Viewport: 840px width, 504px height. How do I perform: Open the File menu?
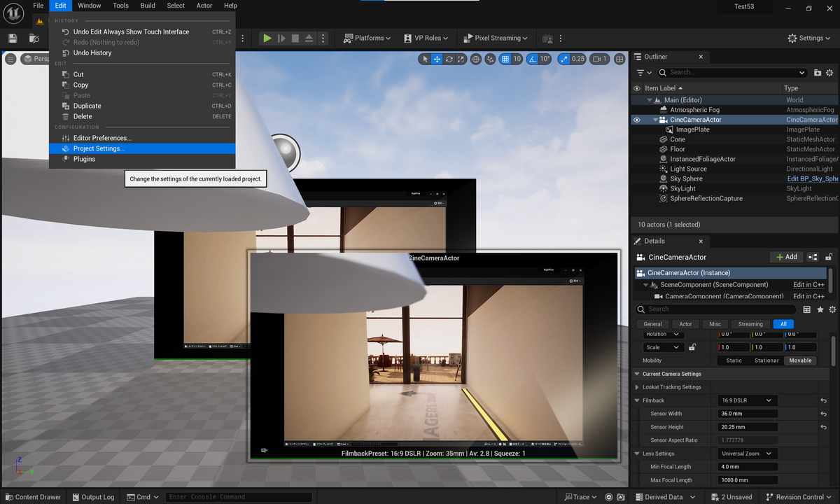(x=38, y=6)
